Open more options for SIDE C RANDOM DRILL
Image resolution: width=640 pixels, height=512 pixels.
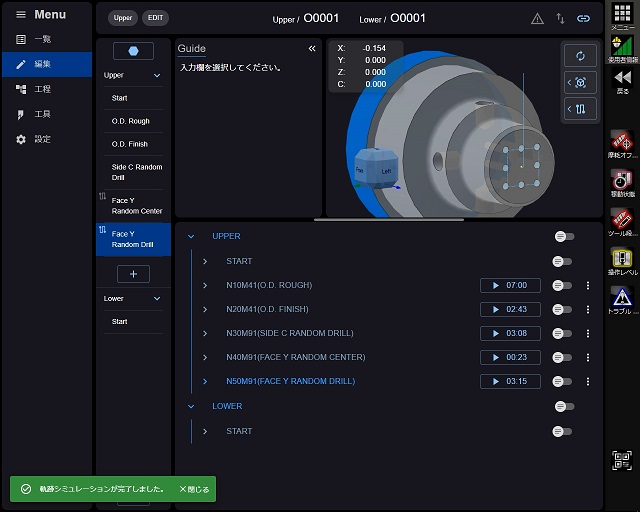point(588,334)
